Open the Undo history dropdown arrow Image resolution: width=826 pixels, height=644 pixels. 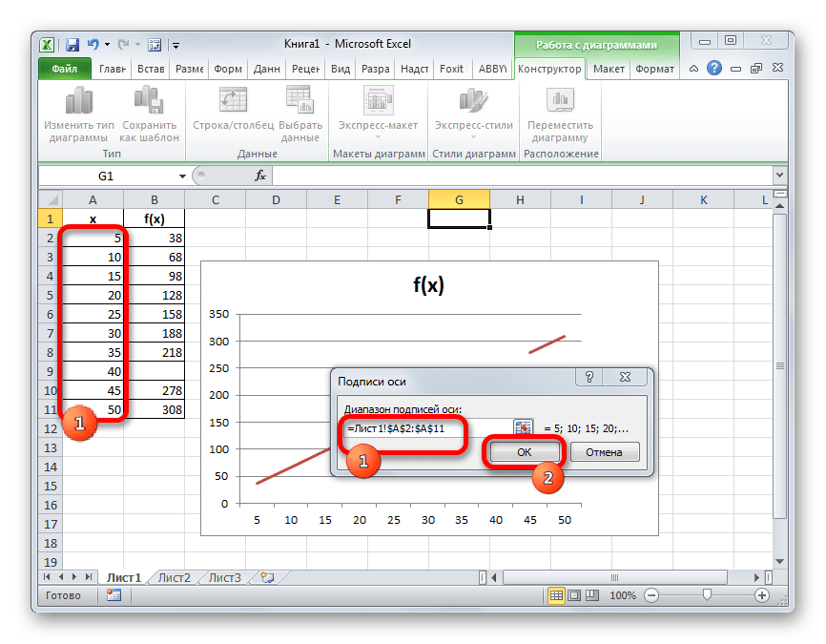click(107, 45)
